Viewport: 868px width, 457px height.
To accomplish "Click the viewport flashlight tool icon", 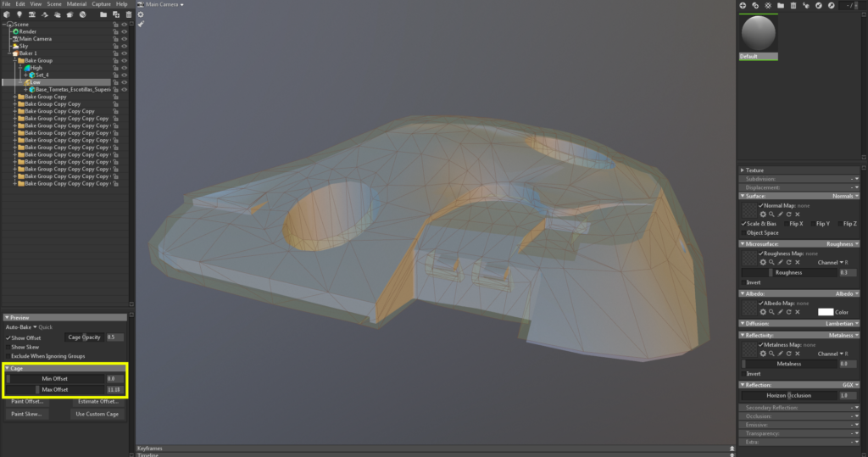I will (141, 24).
